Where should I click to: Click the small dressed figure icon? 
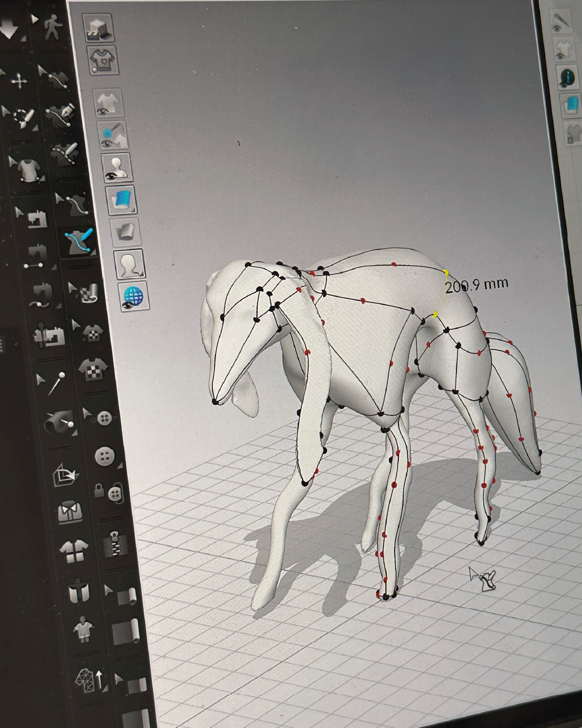pos(84,629)
